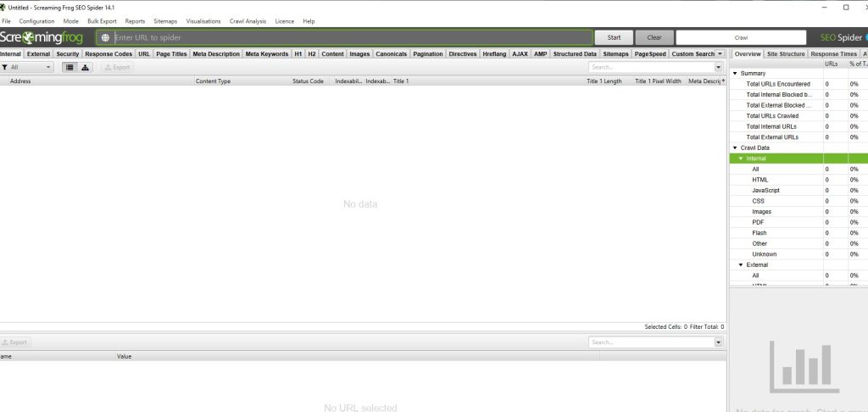Image resolution: width=868 pixels, height=412 pixels.
Task: Select JavaScript row under Internal
Action: click(x=798, y=190)
